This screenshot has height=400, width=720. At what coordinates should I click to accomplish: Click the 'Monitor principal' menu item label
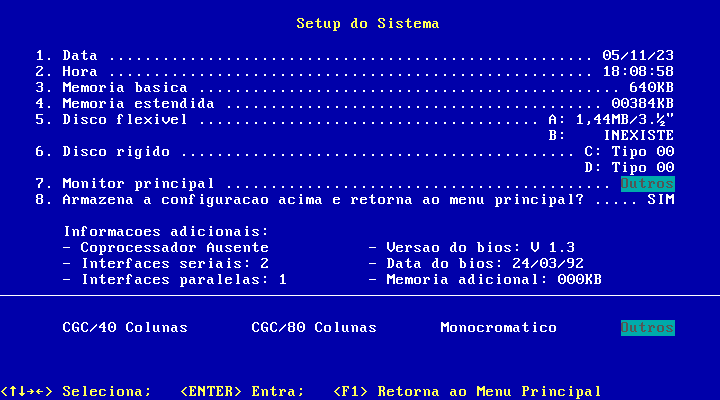point(138,183)
